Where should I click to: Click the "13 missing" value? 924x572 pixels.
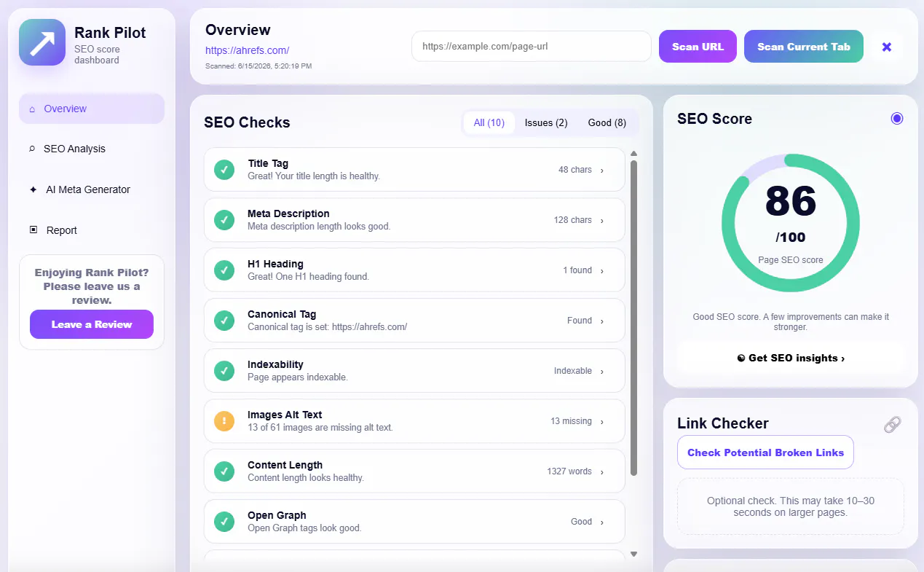(x=571, y=421)
